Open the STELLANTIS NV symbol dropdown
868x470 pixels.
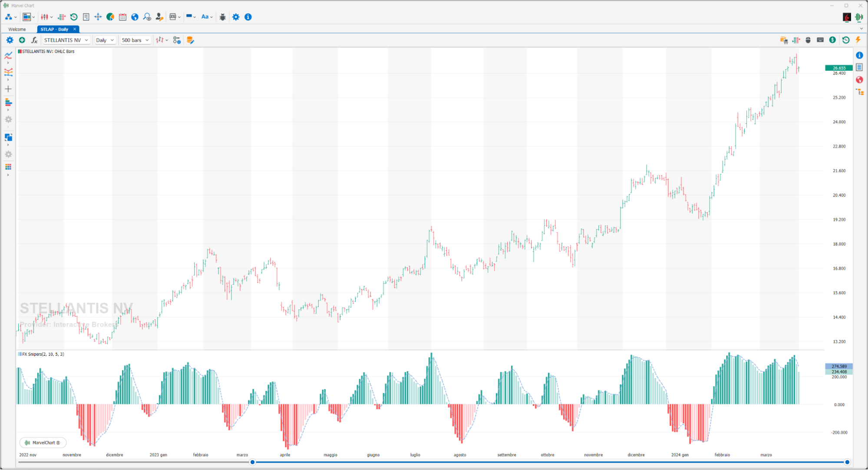(66, 40)
